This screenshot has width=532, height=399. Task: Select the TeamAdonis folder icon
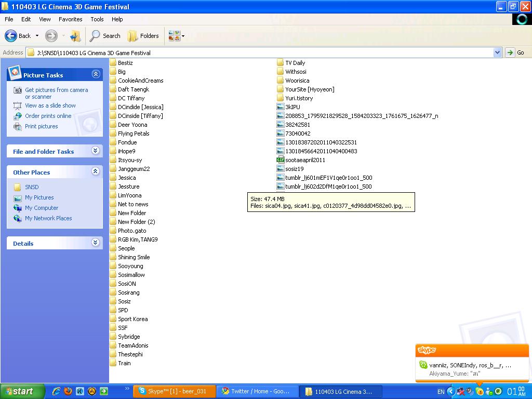pyautogui.click(x=113, y=345)
